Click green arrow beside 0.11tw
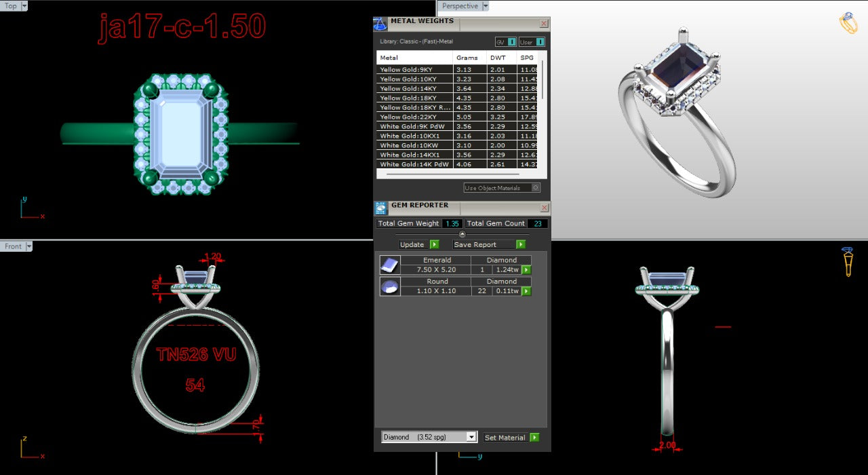Viewport: 868px width, 475px height. [x=526, y=291]
